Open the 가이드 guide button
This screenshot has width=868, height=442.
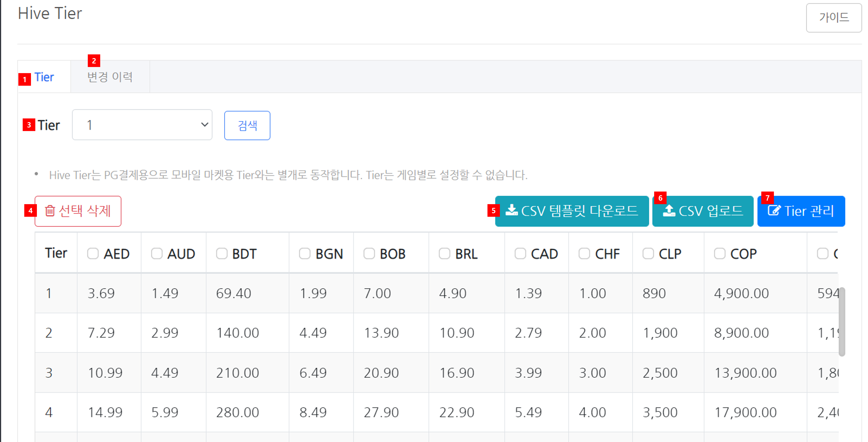[x=834, y=18]
